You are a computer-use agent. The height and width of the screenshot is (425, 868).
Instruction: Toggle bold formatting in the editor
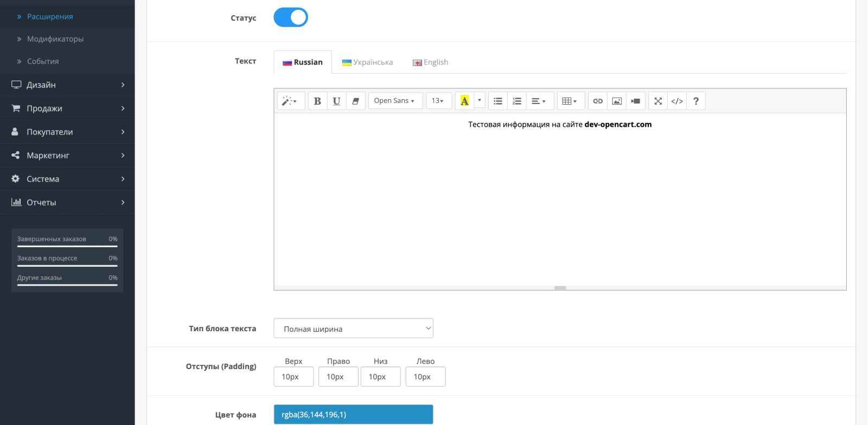(317, 101)
